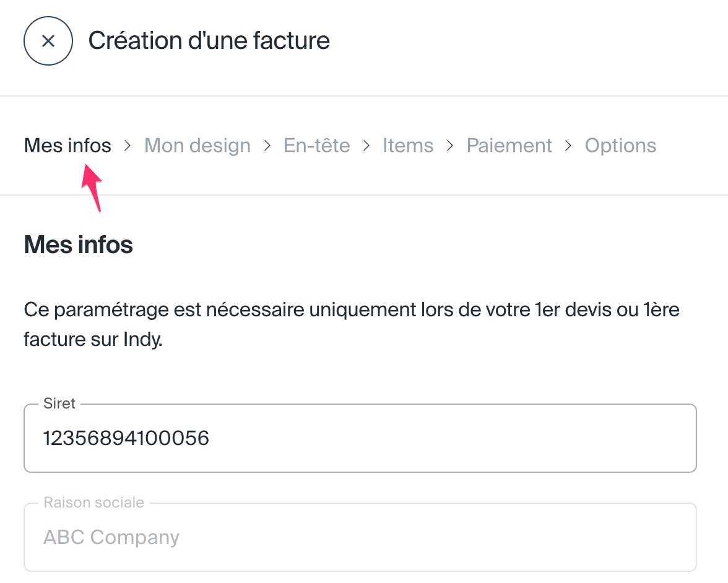Viewport: 728px width, 583px height.
Task: Select the Mes infos breadcrumb step
Action: pyautogui.click(x=67, y=145)
